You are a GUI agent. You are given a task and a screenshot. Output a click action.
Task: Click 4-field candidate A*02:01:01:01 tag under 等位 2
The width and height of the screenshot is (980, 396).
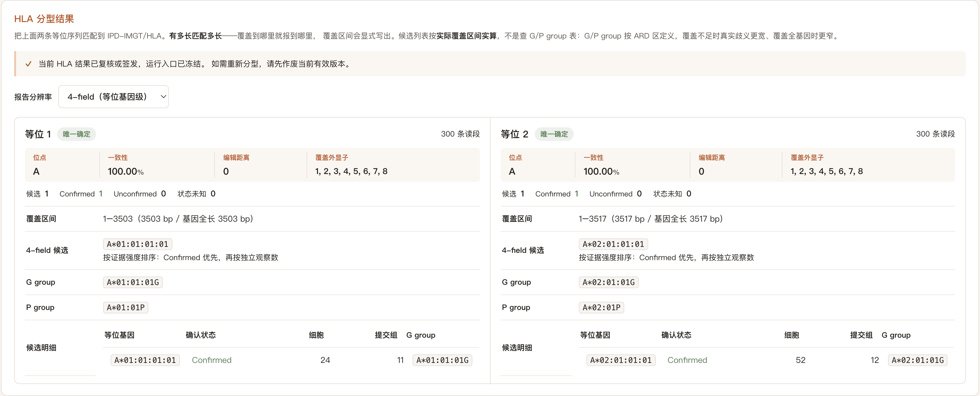[x=613, y=244]
